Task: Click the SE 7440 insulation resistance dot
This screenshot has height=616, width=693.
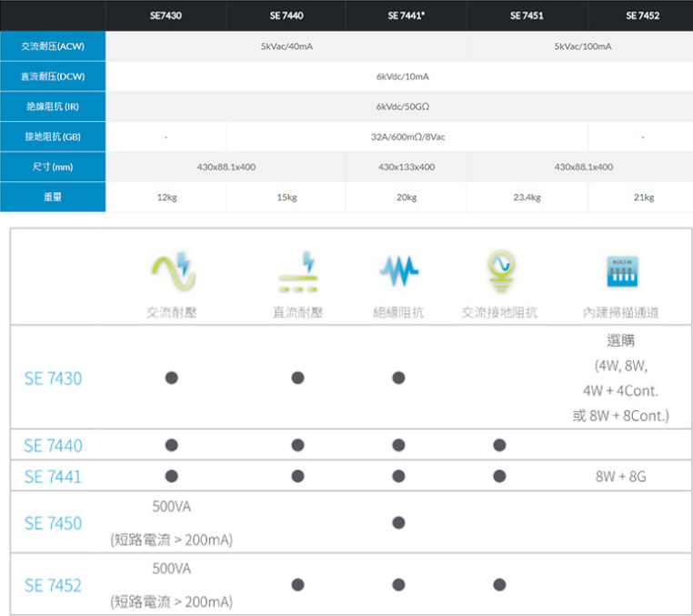Action: coord(398,445)
